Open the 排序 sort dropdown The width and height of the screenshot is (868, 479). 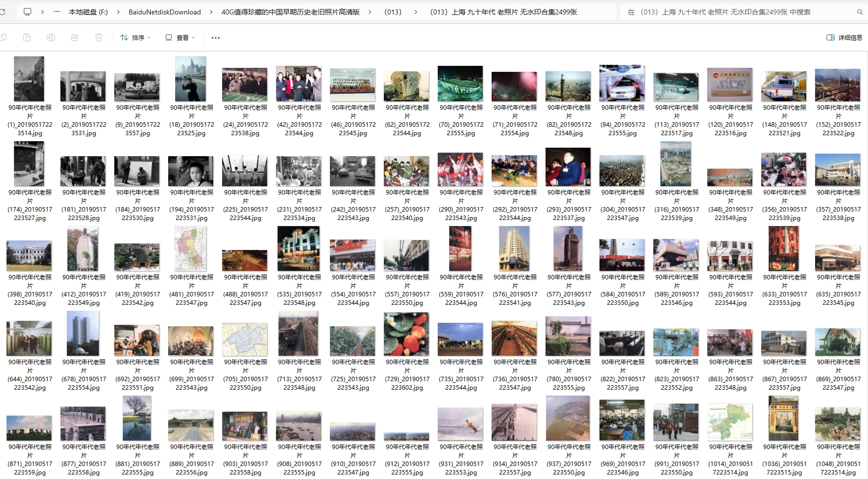[x=135, y=37]
